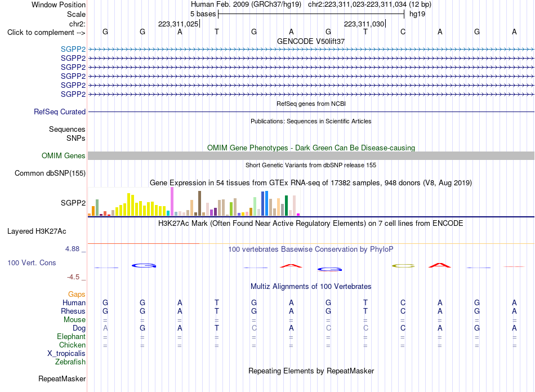
Task: Click the faded A in the Dog row
Action: point(105,328)
